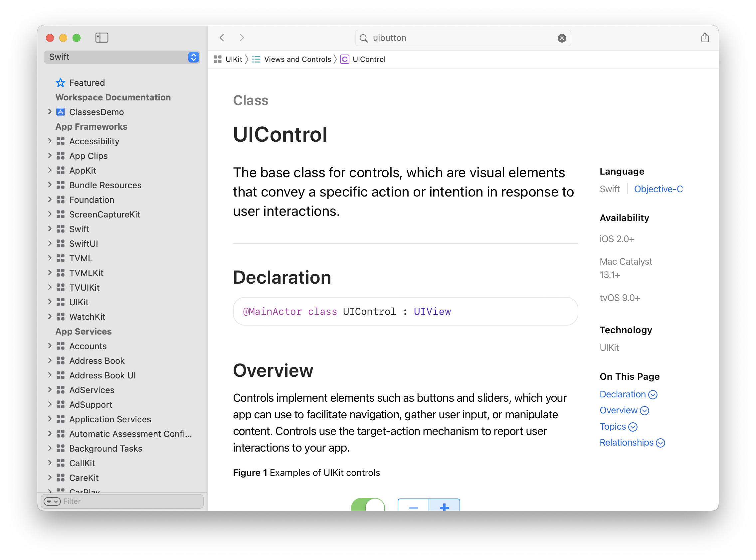Select SwiftUI in the sidebar
This screenshot has height=560, width=756.
pos(84,244)
